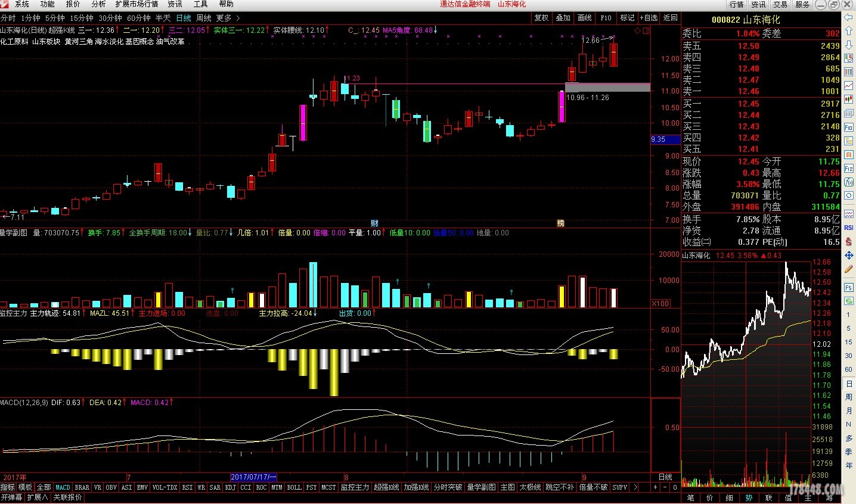The height and width of the screenshot is (504, 856).
Task: Select the KDJ indicator tab
Action: (230, 487)
